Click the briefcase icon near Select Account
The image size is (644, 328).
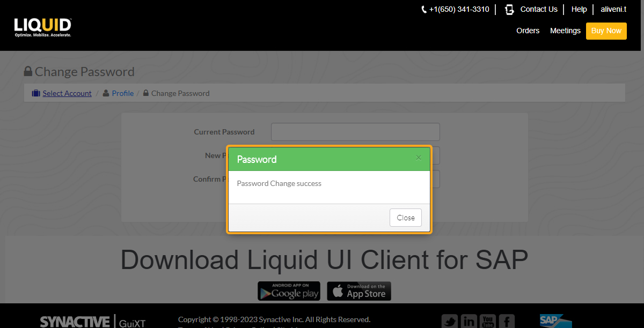tap(36, 93)
